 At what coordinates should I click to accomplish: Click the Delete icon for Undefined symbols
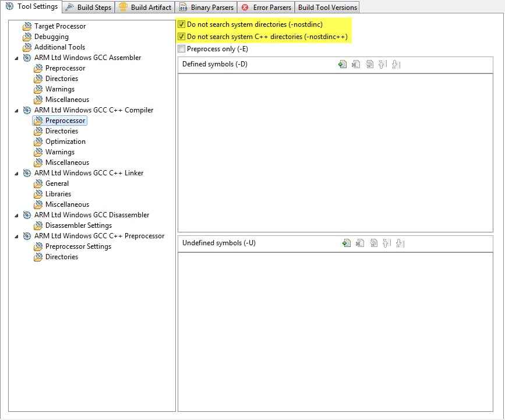360,243
